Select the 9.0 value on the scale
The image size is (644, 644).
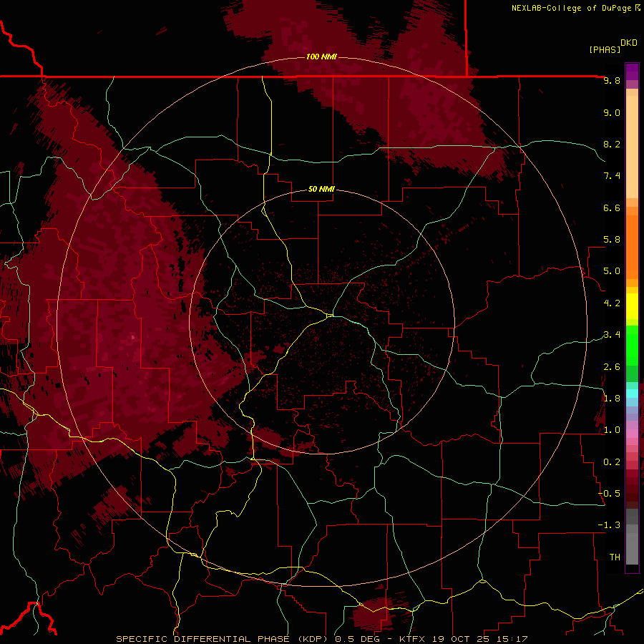[x=612, y=112]
